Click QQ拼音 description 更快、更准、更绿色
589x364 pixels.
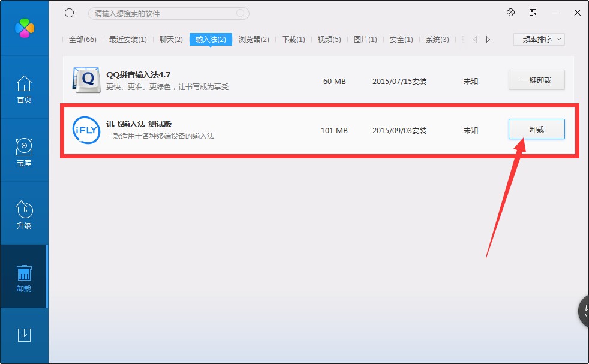pyautogui.click(x=167, y=87)
